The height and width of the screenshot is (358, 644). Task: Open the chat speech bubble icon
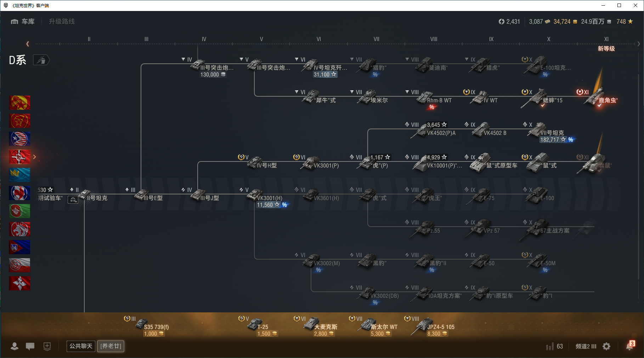click(x=30, y=346)
